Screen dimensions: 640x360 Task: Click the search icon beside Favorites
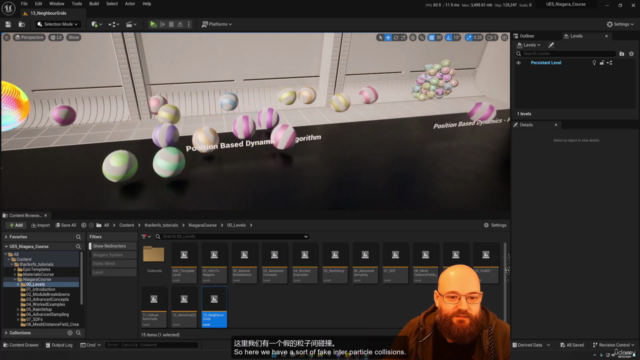(78, 237)
